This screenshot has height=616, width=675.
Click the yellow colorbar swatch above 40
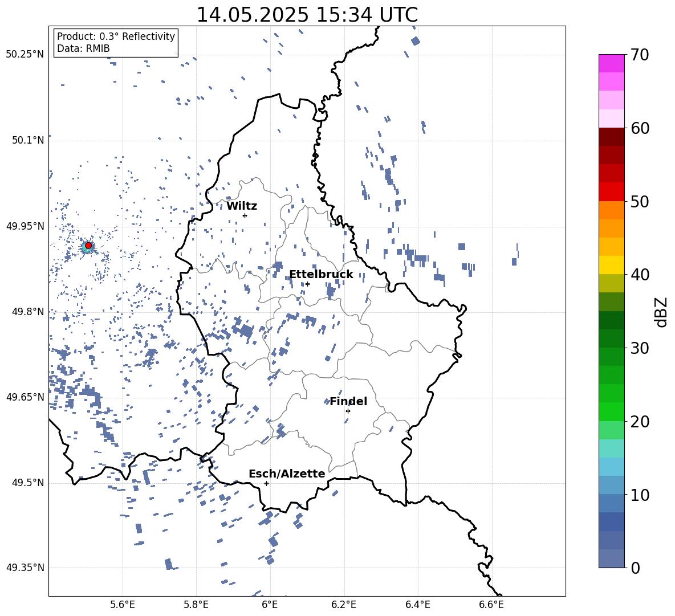point(611,265)
